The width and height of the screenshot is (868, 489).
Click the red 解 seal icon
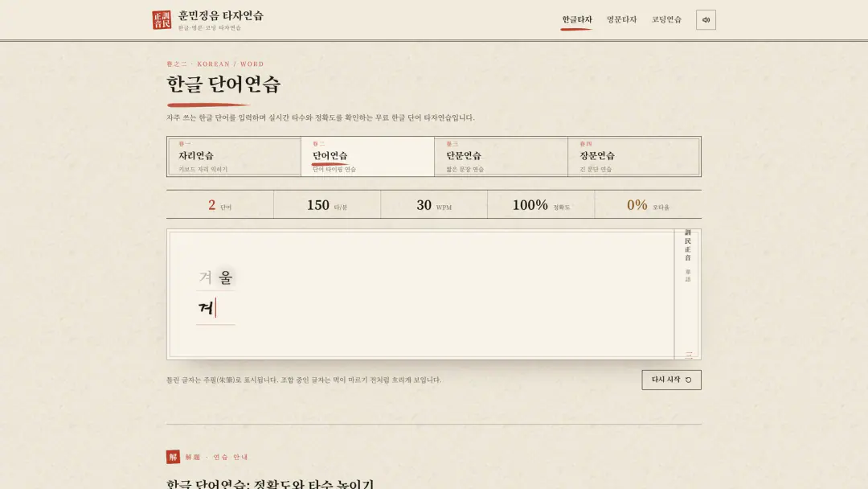click(x=174, y=457)
